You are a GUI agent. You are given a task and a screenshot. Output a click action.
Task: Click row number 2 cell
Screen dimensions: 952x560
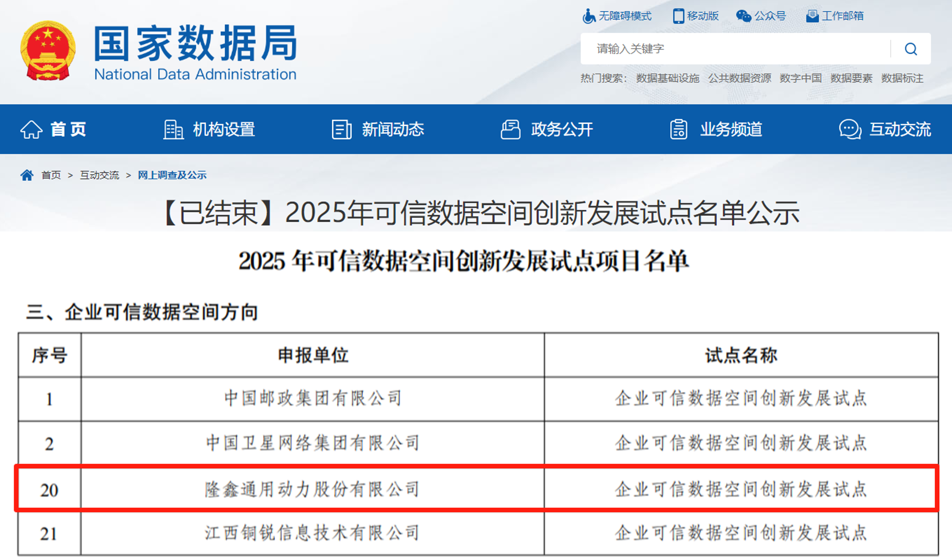(49, 443)
